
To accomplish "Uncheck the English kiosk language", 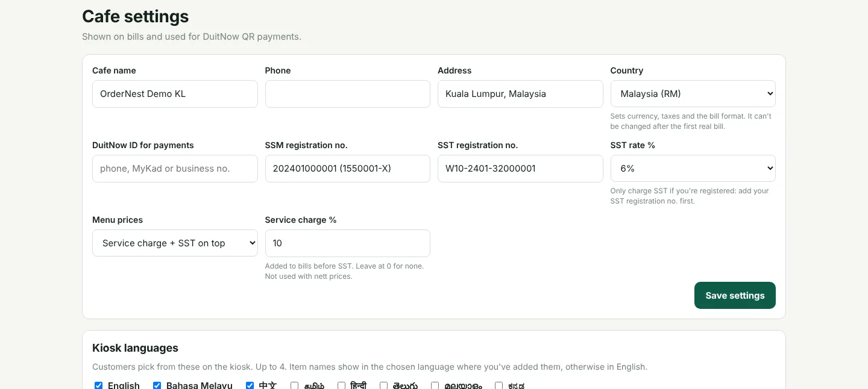I will pyautogui.click(x=99, y=385).
